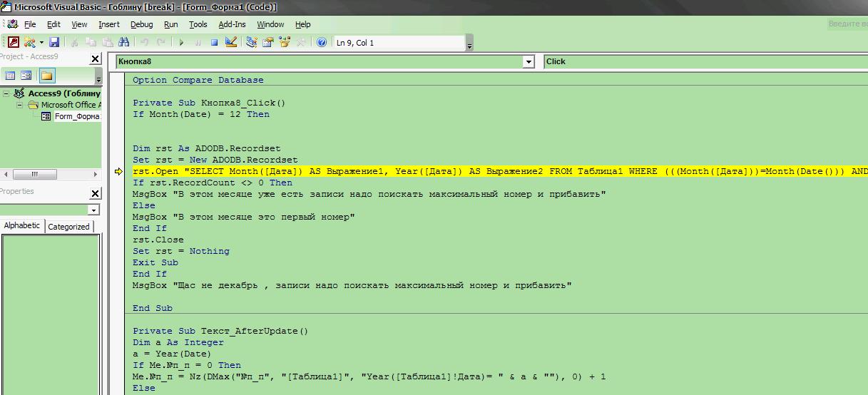Screen dimensions: 868x395
Task: Click the Redo arrow icon
Action: pyautogui.click(x=160, y=43)
